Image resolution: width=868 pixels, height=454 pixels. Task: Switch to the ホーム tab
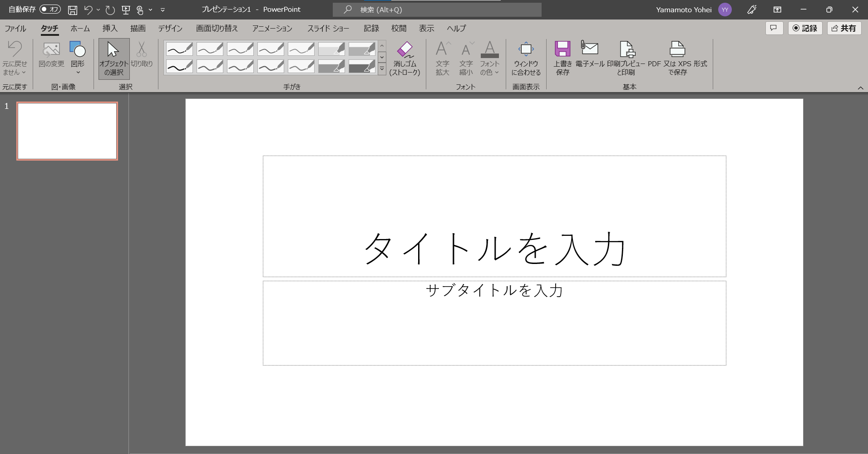80,28
